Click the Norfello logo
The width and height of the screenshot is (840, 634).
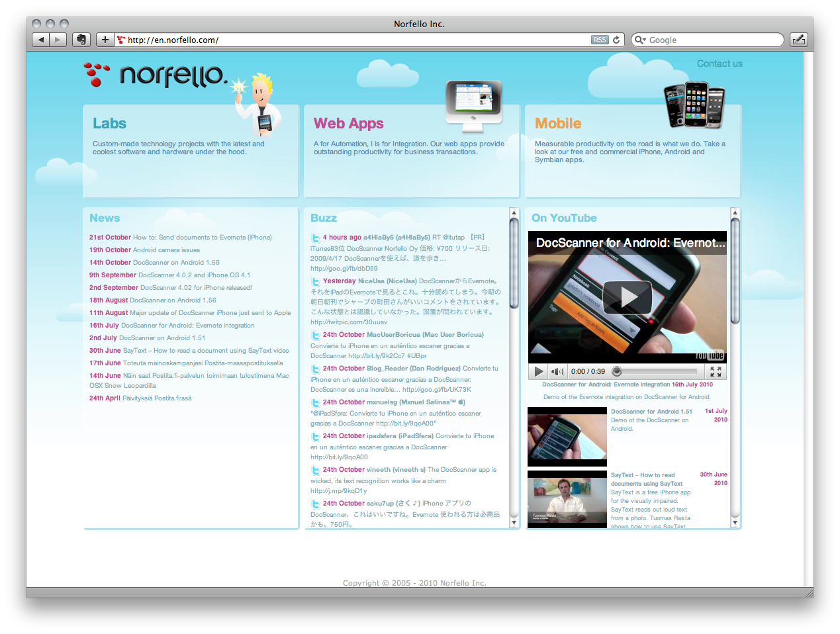pos(156,75)
